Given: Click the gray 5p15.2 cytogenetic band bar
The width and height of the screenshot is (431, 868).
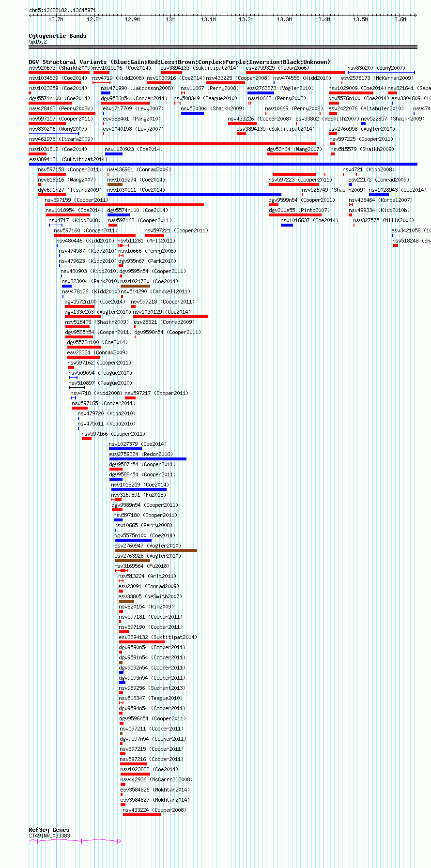Looking at the screenshot, I should [223, 47].
